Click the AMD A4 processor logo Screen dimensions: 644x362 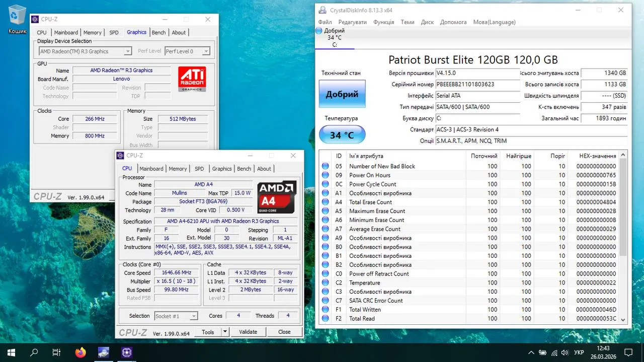pyautogui.click(x=277, y=197)
